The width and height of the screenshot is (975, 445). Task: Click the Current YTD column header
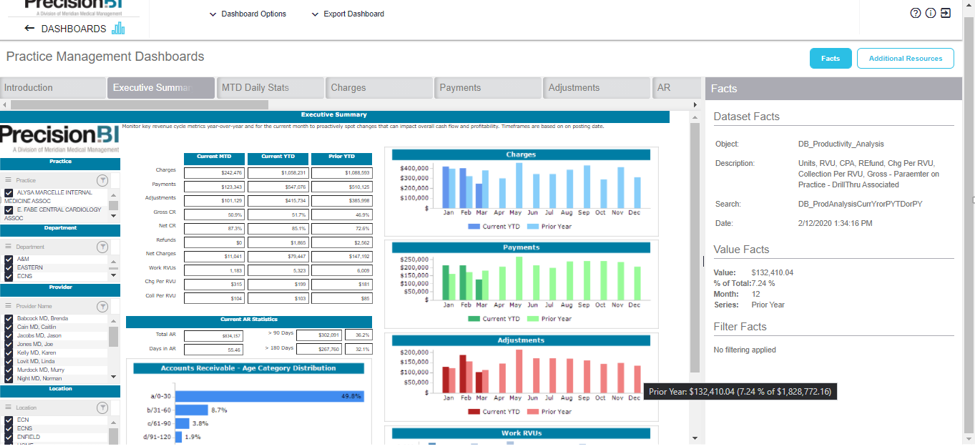(x=278, y=157)
